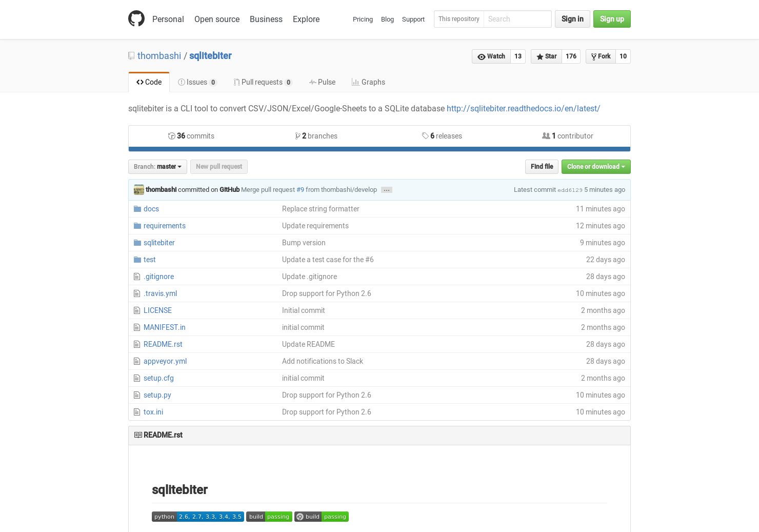Click the docs folder icon
Viewport: 759px width, 532px height.
[x=137, y=209]
